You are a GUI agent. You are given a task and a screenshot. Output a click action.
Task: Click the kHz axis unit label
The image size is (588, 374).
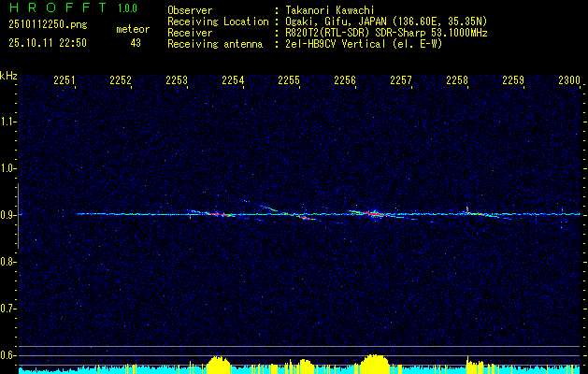(8, 76)
